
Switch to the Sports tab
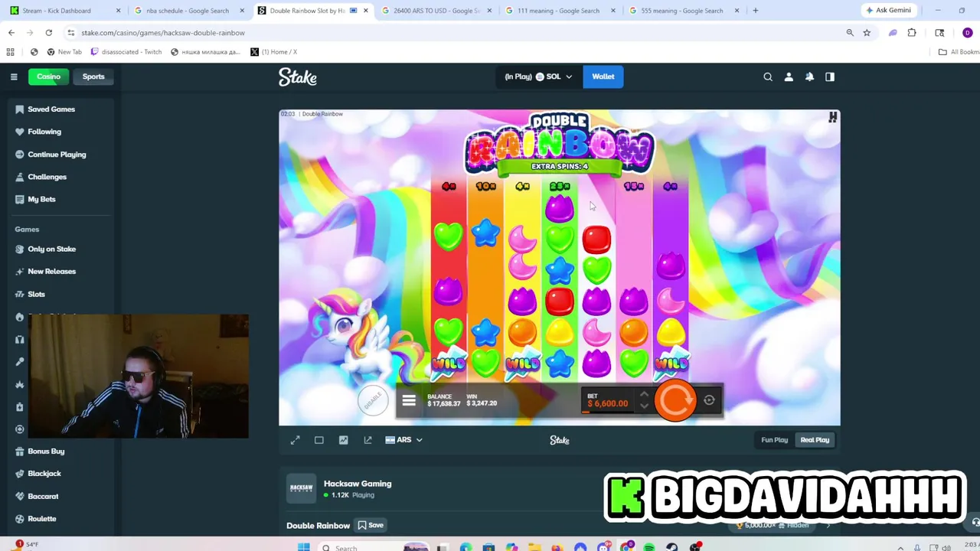tap(93, 77)
